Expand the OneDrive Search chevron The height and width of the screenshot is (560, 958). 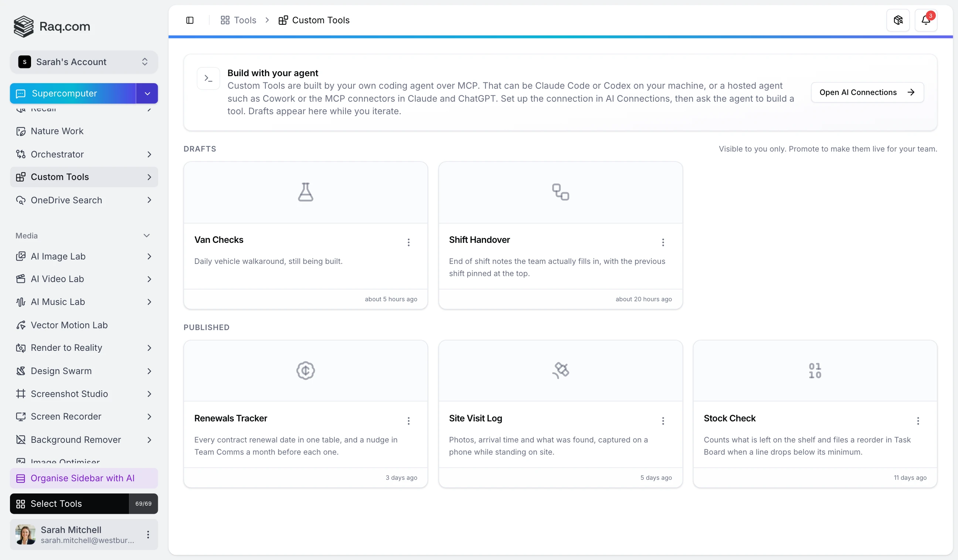tap(149, 200)
